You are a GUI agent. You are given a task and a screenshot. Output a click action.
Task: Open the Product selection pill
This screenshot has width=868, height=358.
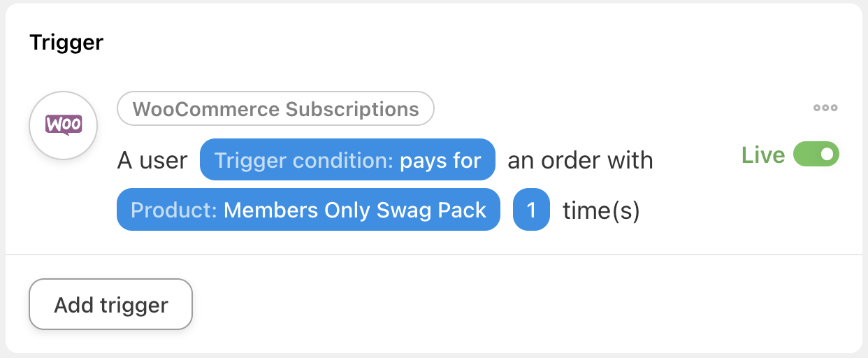point(308,210)
